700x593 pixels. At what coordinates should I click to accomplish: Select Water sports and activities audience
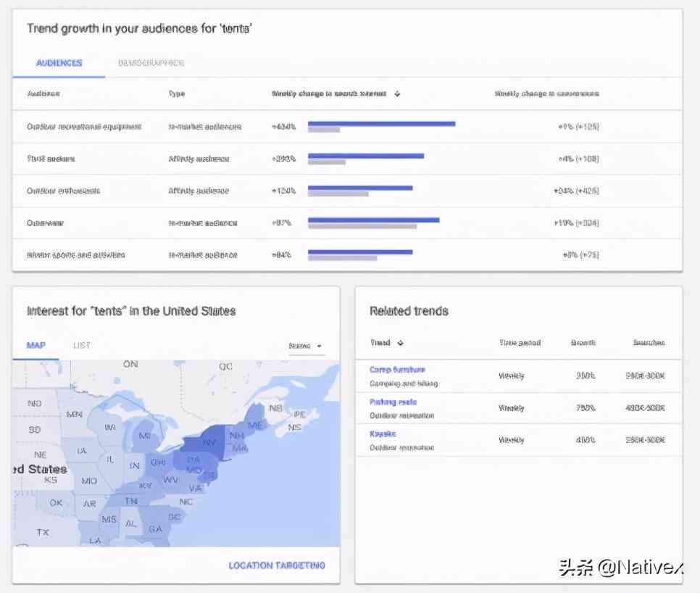tap(76, 255)
